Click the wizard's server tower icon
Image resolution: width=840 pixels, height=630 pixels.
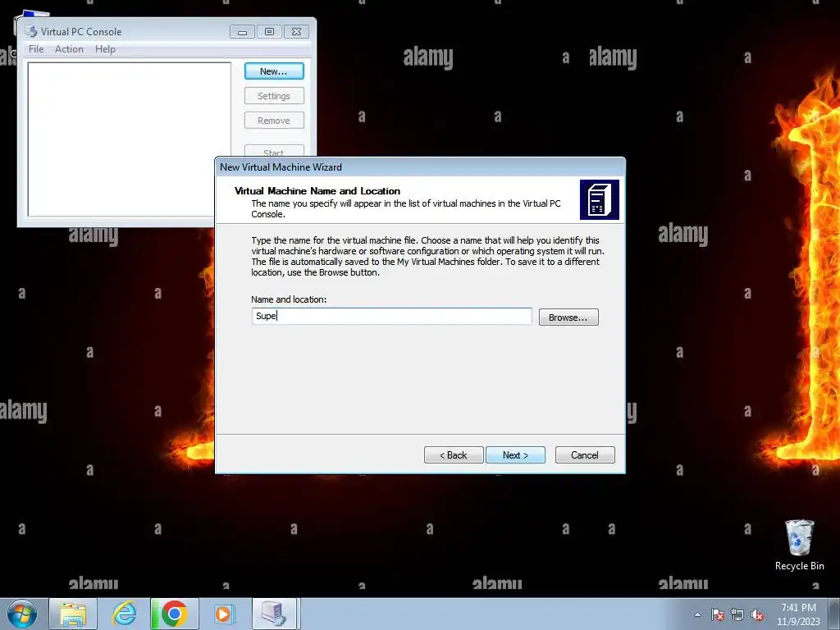tap(600, 200)
